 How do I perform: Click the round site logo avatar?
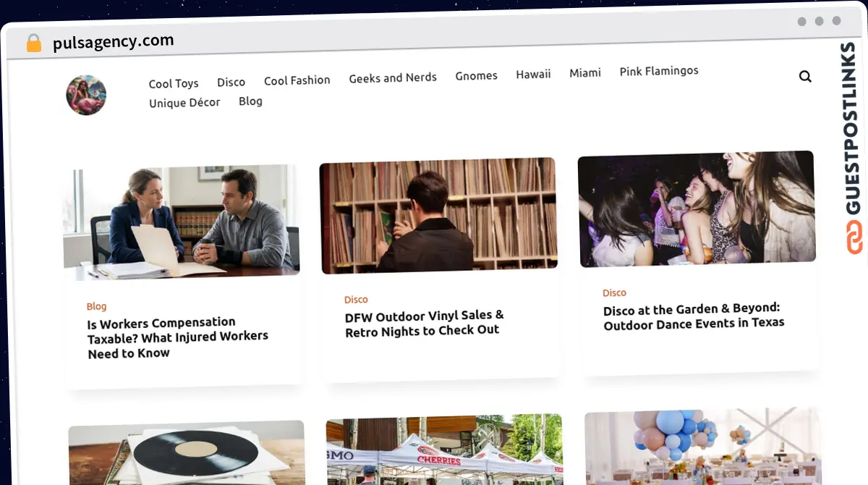click(86, 95)
